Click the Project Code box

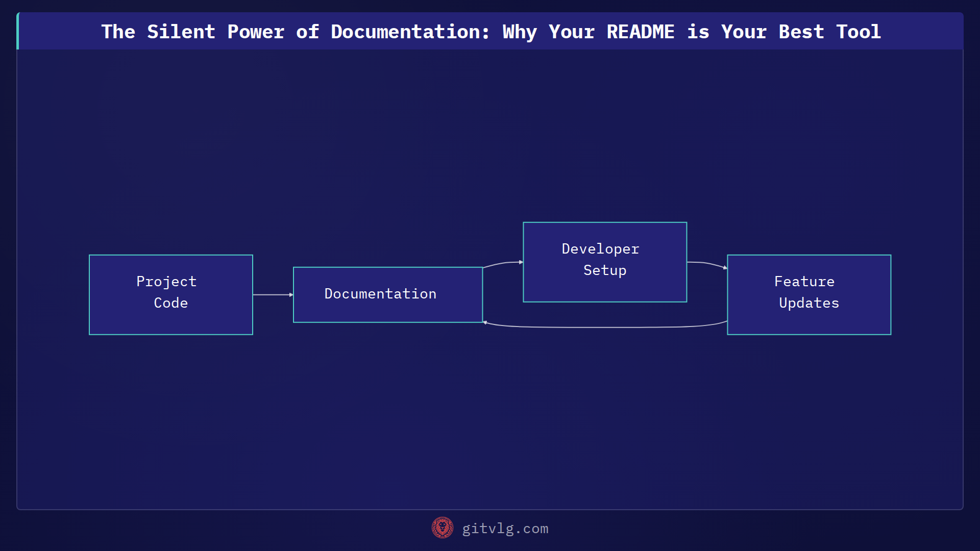pyautogui.click(x=171, y=295)
